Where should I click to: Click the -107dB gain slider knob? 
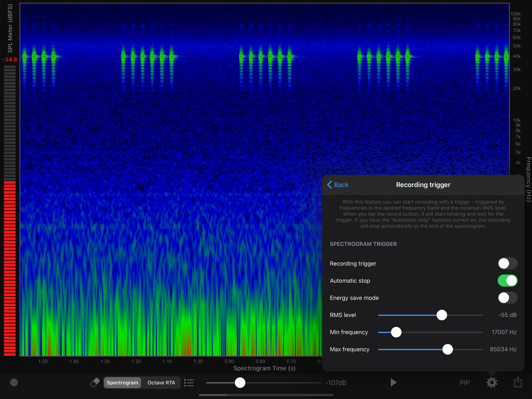pos(240,383)
